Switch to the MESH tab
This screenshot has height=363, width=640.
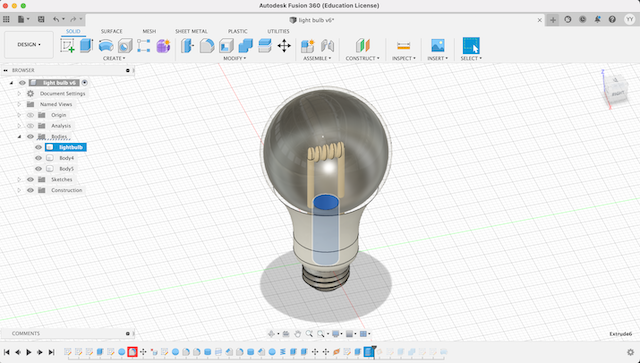pyautogui.click(x=149, y=31)
